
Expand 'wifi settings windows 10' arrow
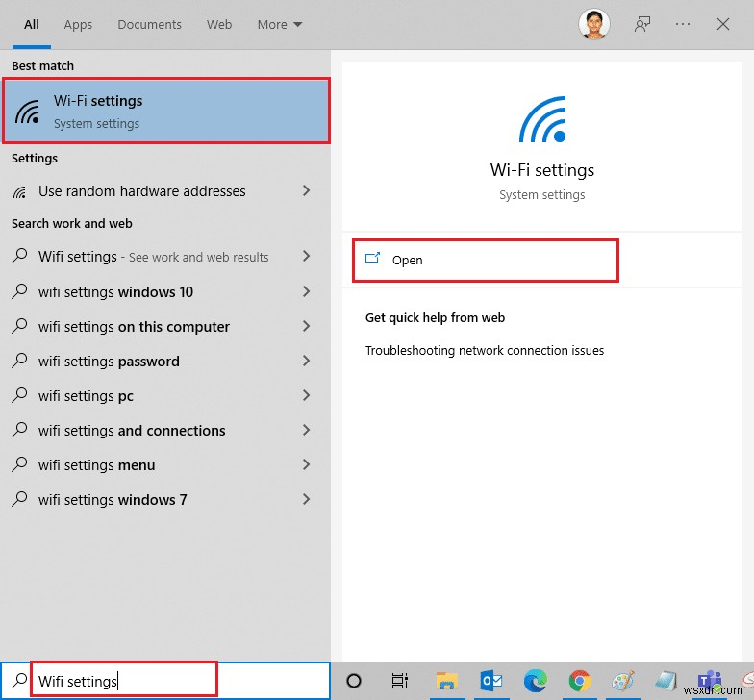[307, 291]
